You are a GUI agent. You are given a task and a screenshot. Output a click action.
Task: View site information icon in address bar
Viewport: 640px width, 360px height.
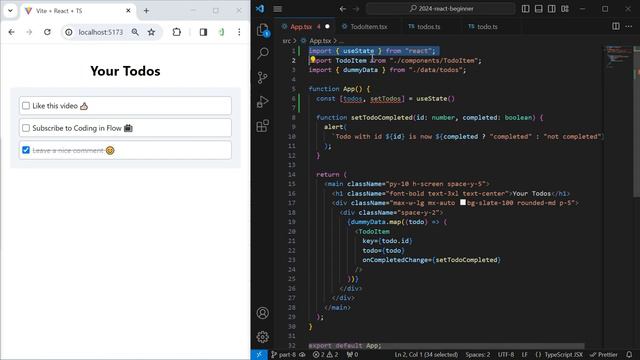click(x=69, y=32)
